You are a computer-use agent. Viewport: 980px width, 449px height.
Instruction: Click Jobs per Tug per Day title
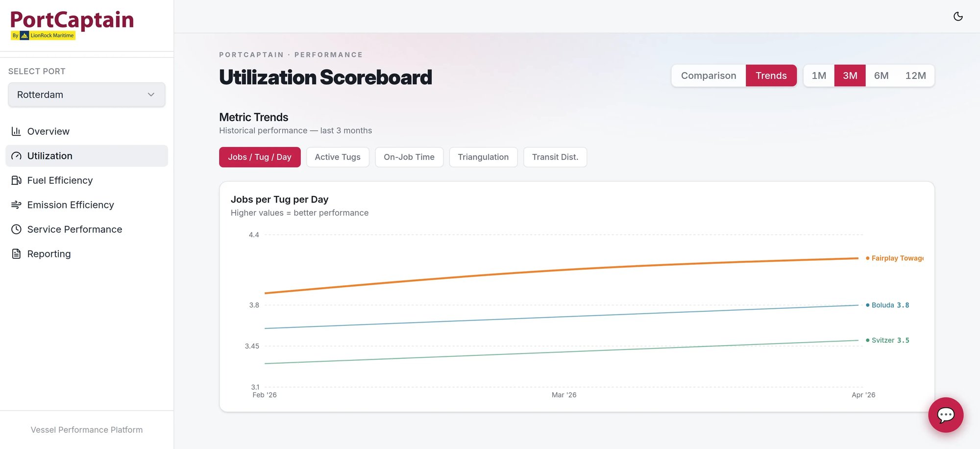tap(279, 200)
